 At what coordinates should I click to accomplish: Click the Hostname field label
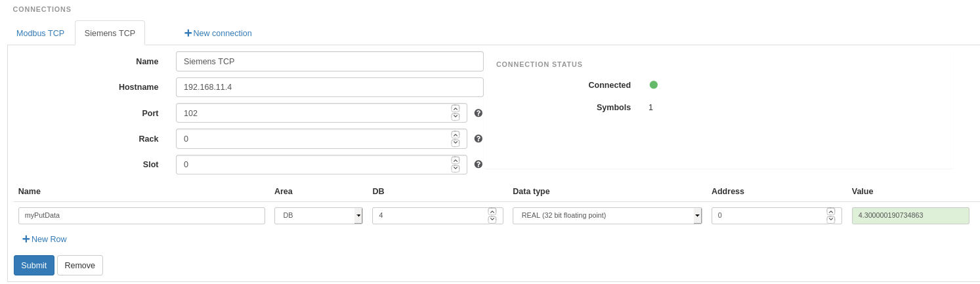click(138, 87)
